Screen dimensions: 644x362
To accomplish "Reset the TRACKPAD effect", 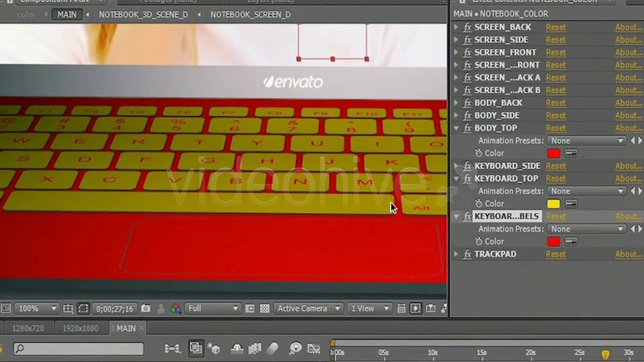I will coord(556,254).
